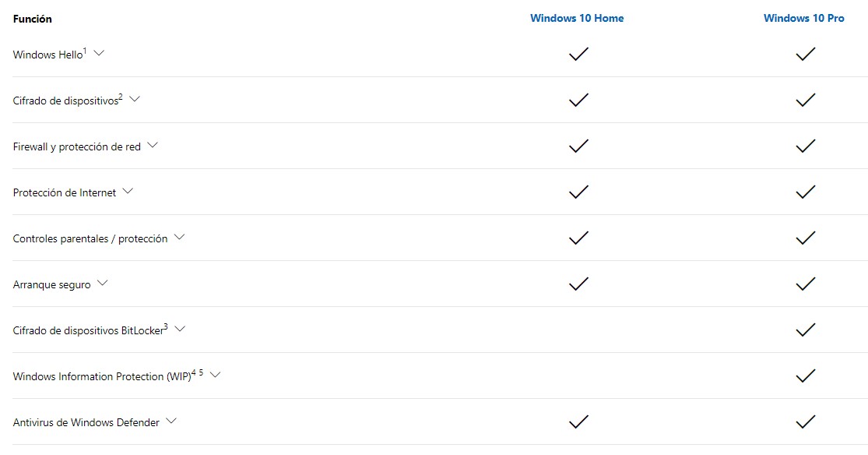Open the Windows 10 Home link
This screenshot has width=868, height=455.
(577, 18)
